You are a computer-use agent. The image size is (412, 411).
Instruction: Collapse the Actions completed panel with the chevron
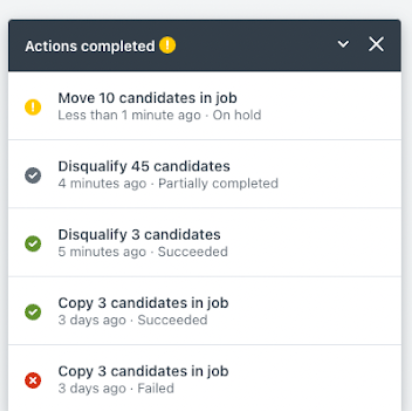(x=343, y=44)
